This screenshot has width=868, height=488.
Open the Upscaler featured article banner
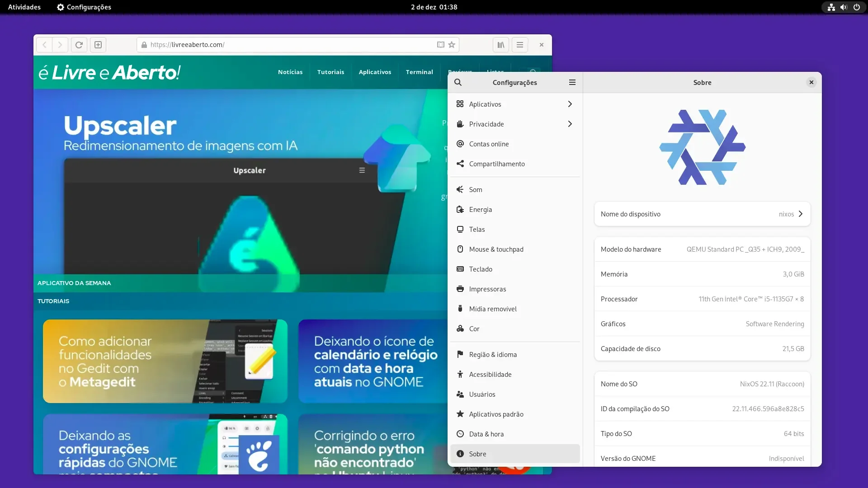coord(241,190)
